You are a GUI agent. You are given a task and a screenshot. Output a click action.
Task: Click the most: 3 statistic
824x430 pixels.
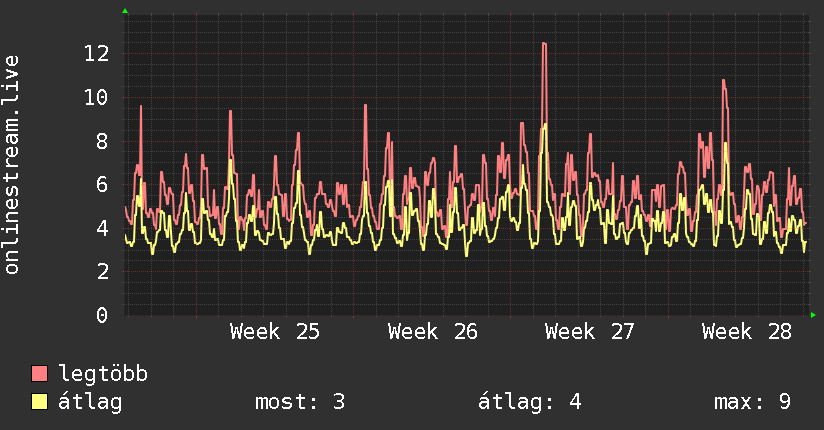pyautogui.click(x=300, y=402)
